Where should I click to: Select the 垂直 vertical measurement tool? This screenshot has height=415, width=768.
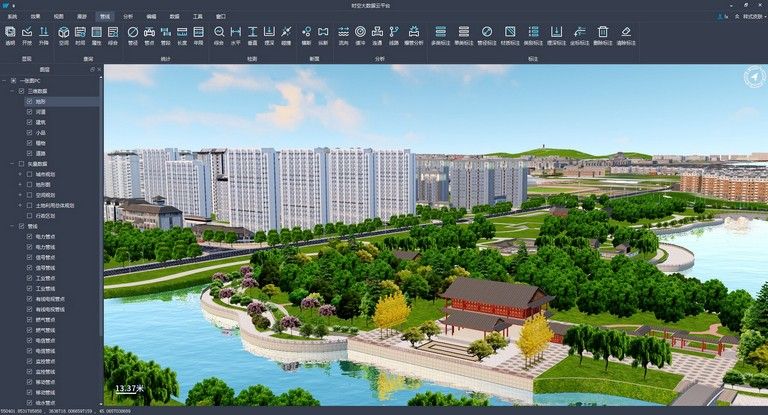click(x=253, y=35)
